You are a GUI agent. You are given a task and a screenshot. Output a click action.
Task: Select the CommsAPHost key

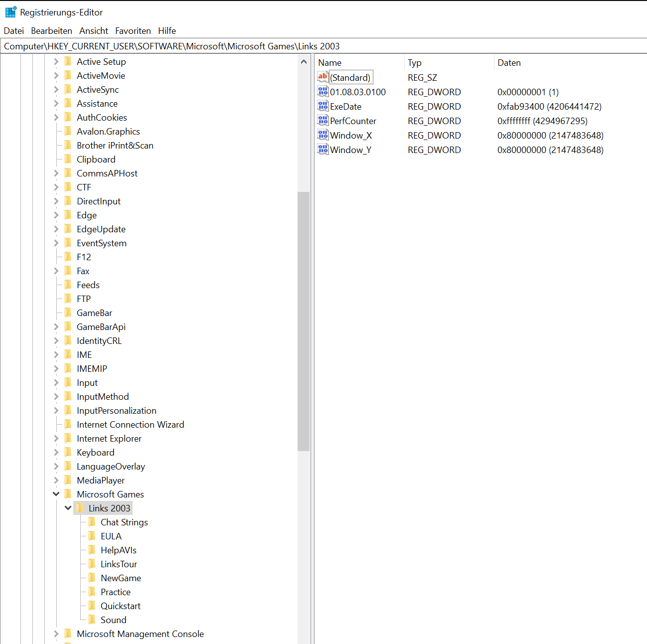coord(107,173)
